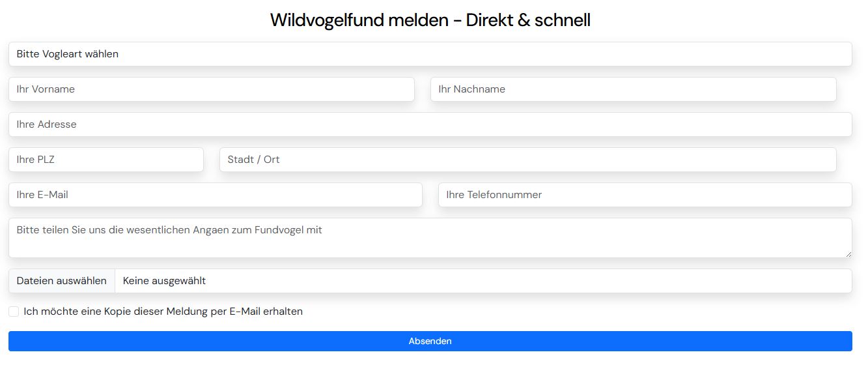Click the right end of the Vogelart select box
The image size is (868, 378).
(x=840, y=54)
